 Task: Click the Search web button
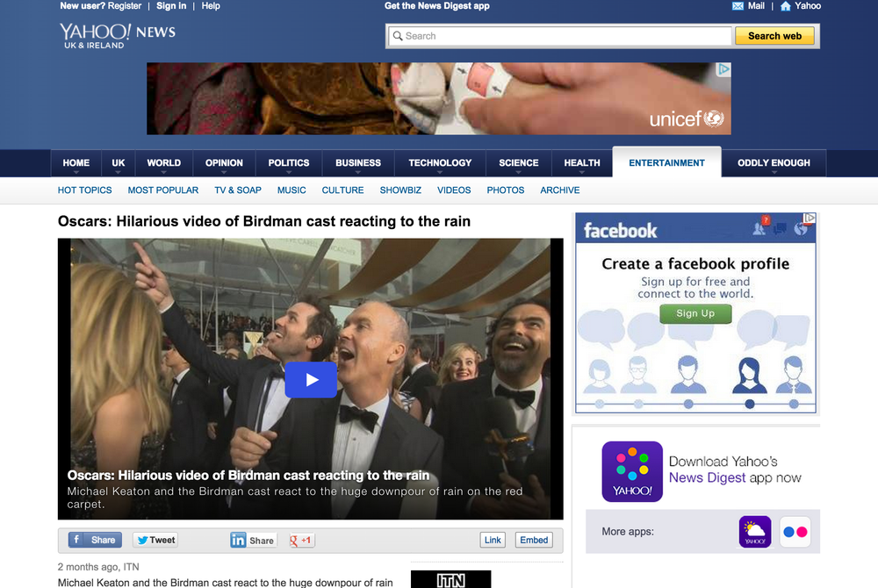774,36
